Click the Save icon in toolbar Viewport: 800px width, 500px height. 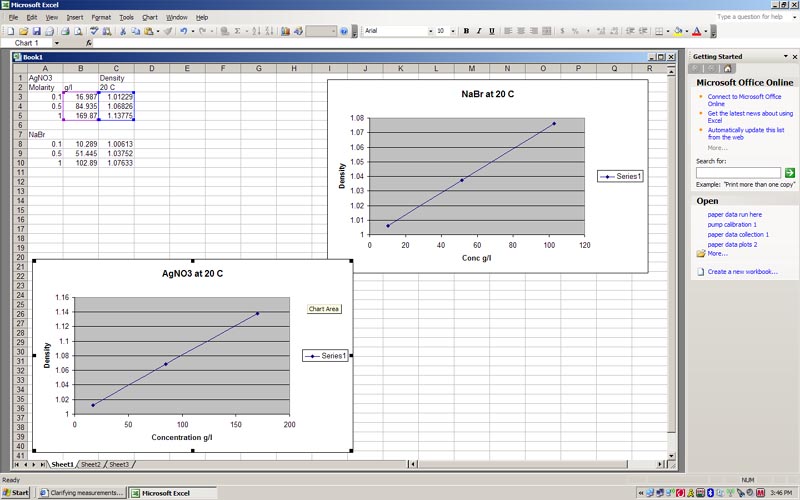coord(37,31)
